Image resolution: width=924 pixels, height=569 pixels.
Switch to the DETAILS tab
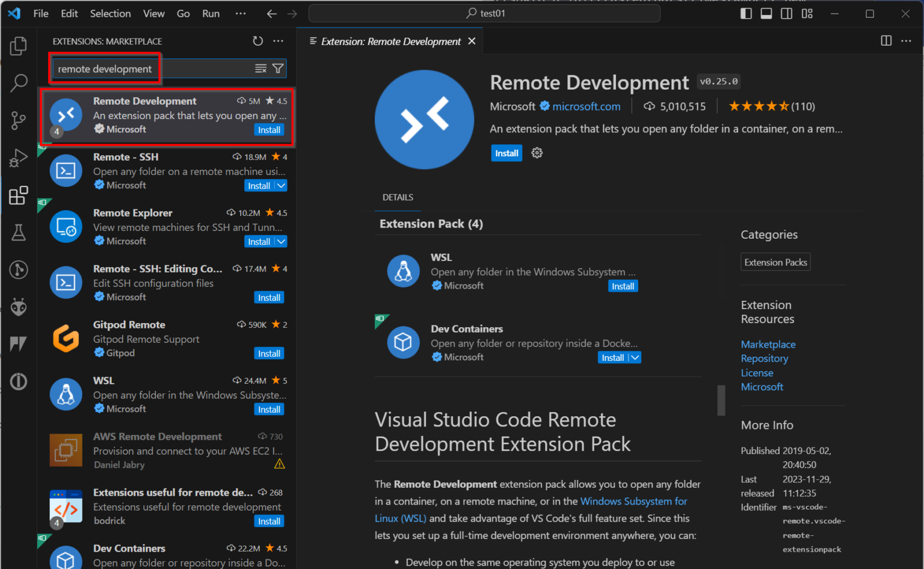397,197
